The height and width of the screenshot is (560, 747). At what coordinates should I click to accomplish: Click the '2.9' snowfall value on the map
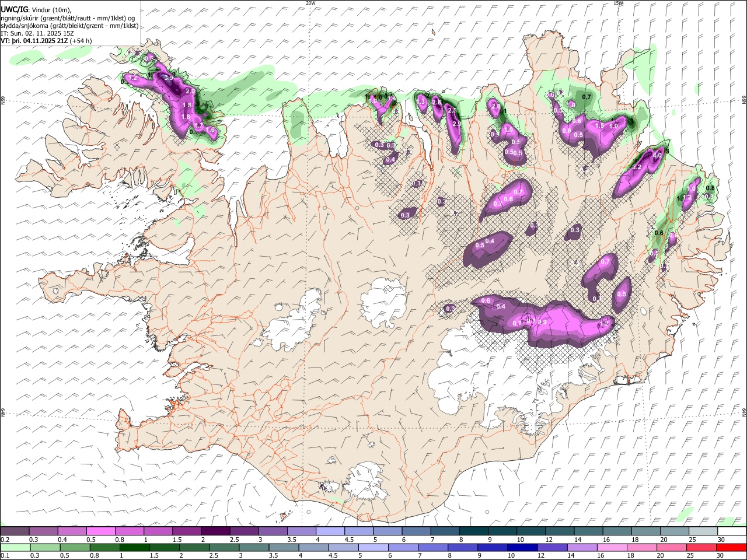click(x=456, y=124)
